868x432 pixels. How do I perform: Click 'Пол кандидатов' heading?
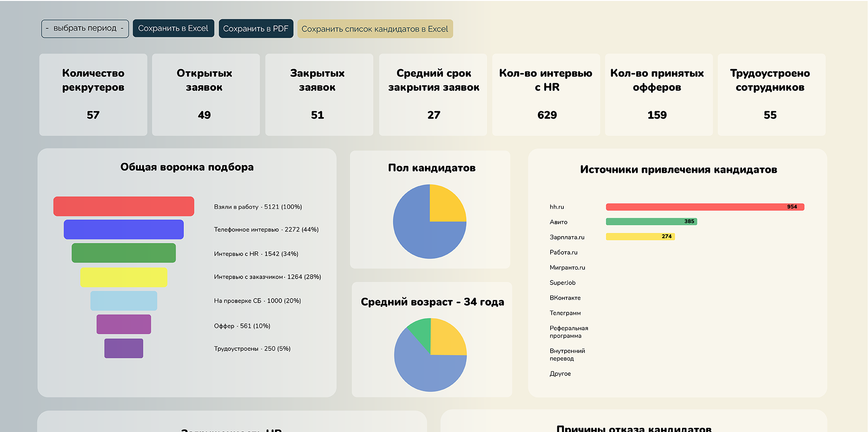click(x=432, y=168)
